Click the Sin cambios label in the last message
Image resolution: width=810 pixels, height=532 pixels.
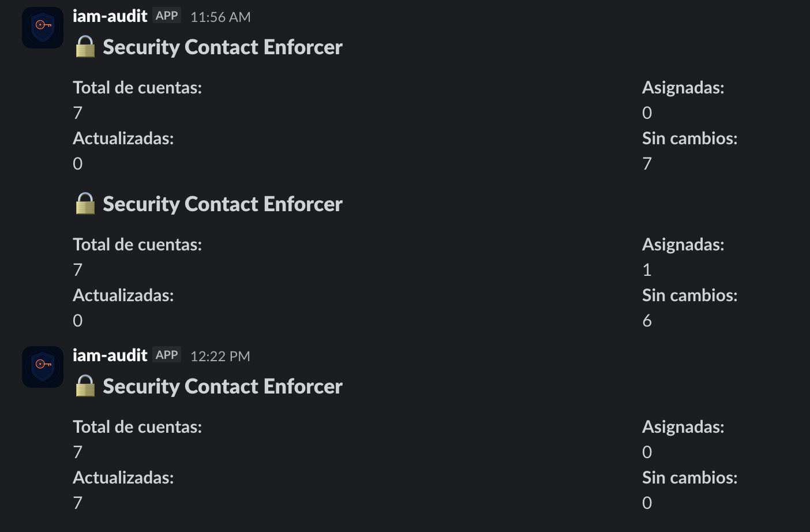coord(689,477)
